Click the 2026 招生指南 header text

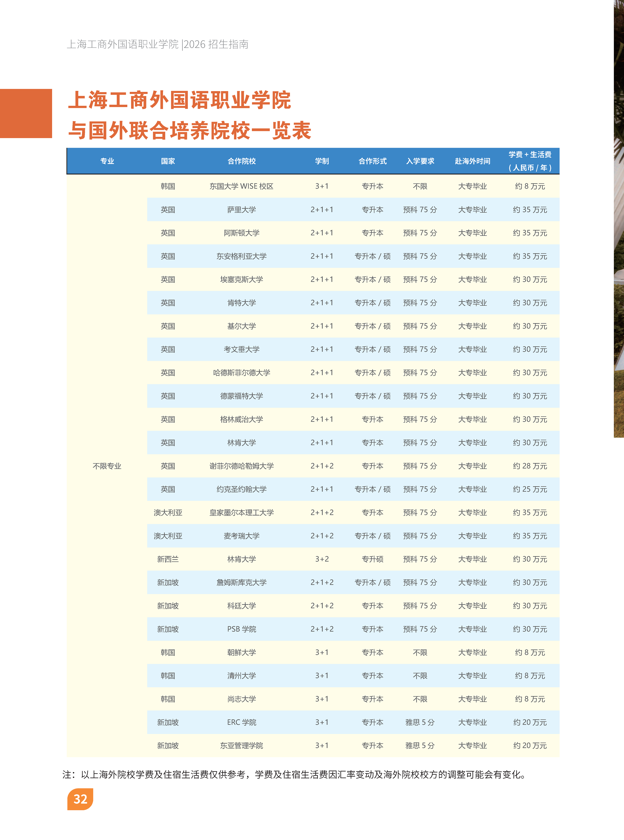coord(216,44)
